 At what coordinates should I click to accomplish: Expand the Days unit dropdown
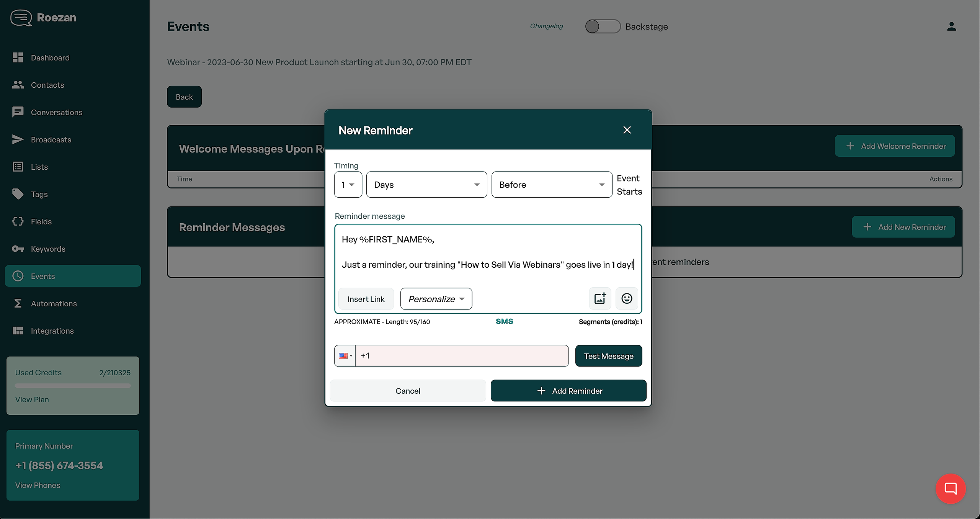[x=426, y=185]
